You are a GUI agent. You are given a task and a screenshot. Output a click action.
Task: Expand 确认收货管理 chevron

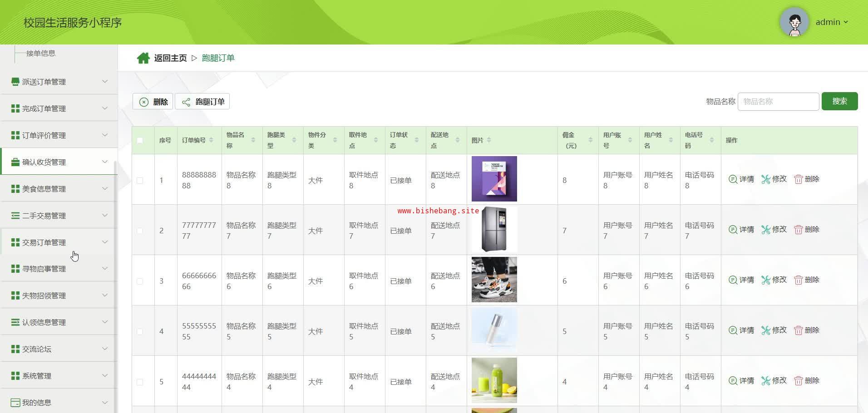coord(105,162)
